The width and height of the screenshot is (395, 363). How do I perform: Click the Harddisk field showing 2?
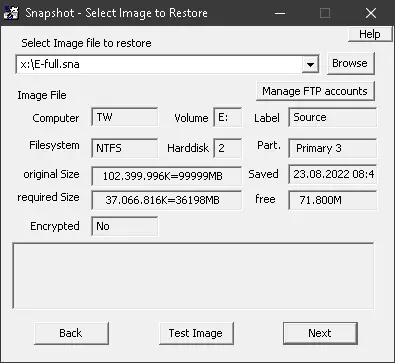point(228,148)
